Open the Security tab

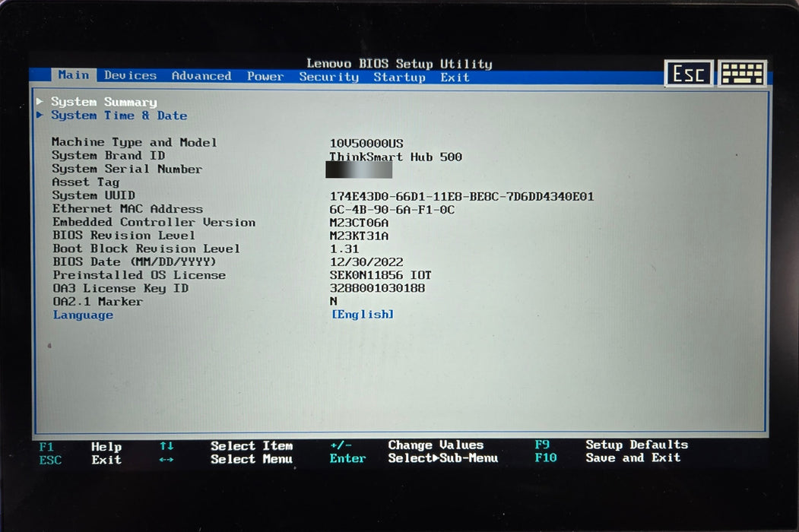[x=328, y=77]
